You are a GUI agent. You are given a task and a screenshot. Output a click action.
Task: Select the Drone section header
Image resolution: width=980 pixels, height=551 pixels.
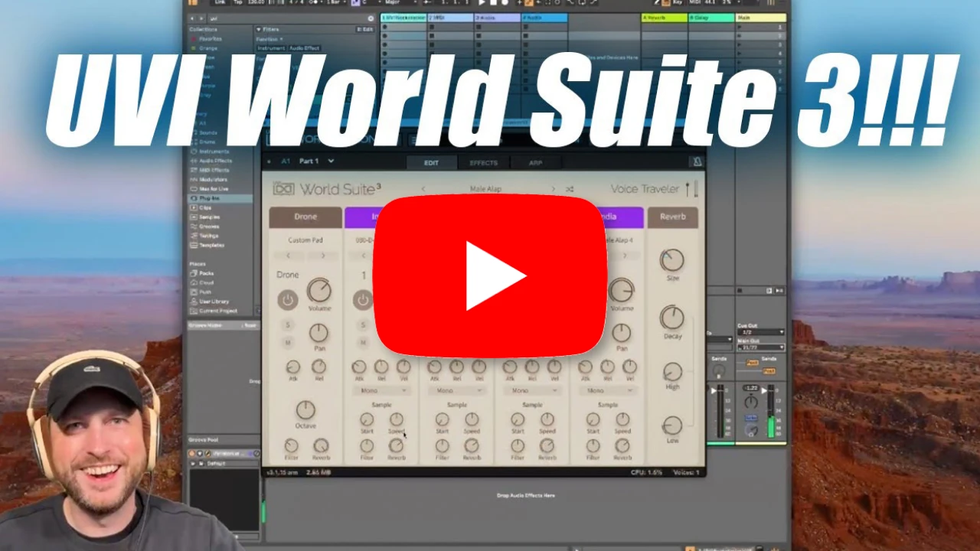[x=305, y=217]
